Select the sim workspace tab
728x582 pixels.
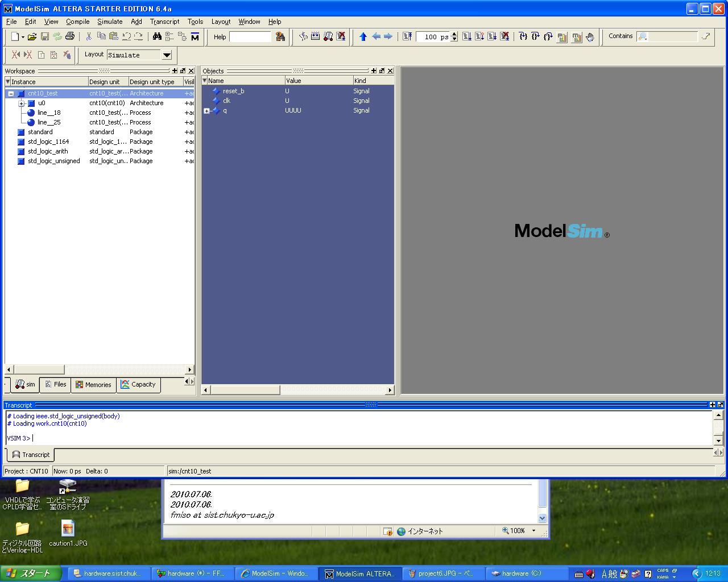click(25, 385)
